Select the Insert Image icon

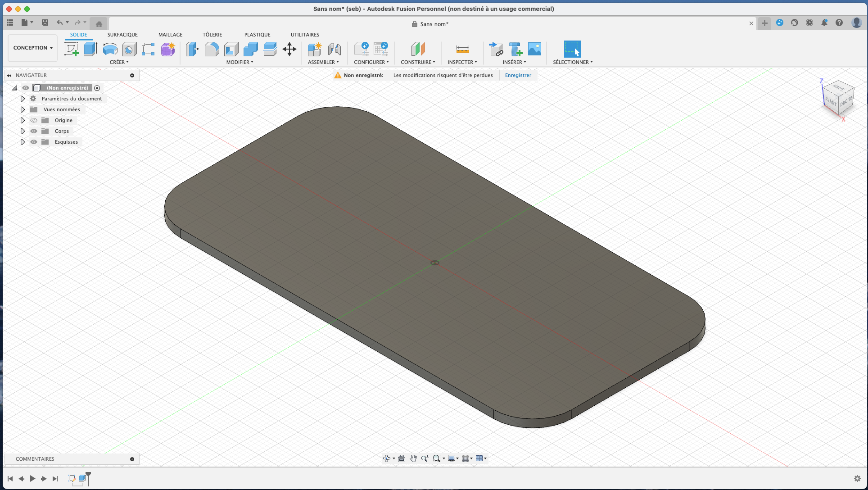click(x=534, y=49)
